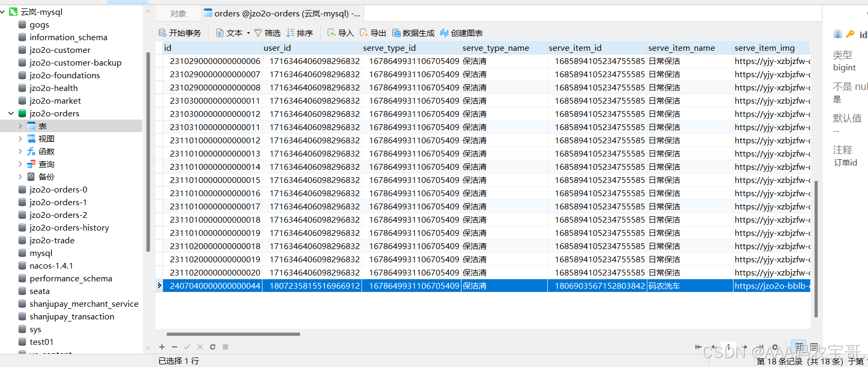Go to the next page of records
868x367 pixels.
[x=745, y=347]
